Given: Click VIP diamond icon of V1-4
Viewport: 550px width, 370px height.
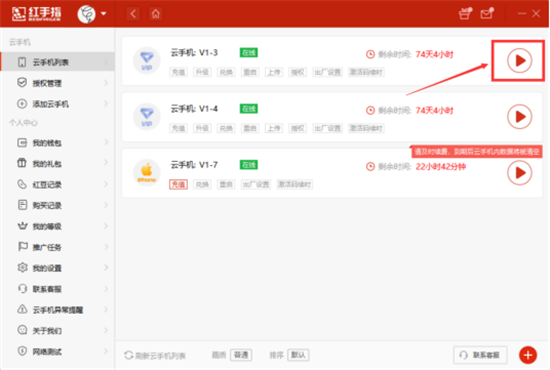Looking at the screenshot, I should (x=147, y=117).
